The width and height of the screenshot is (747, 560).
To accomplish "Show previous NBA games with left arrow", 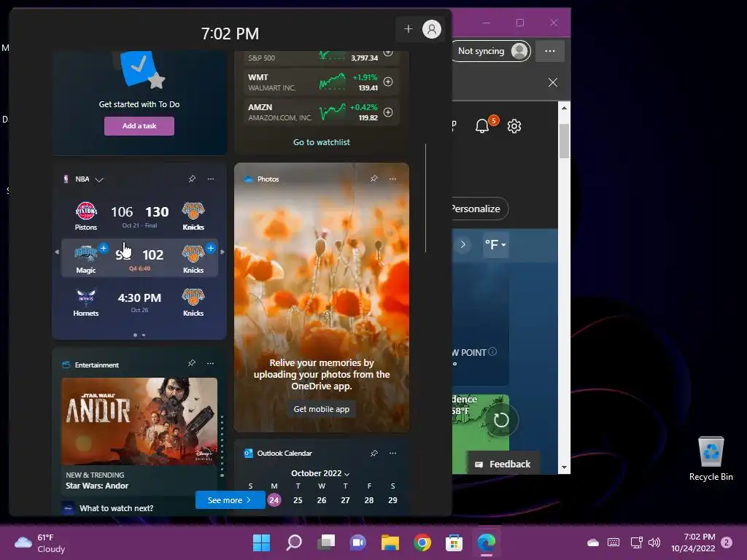I will click(57, 252).
